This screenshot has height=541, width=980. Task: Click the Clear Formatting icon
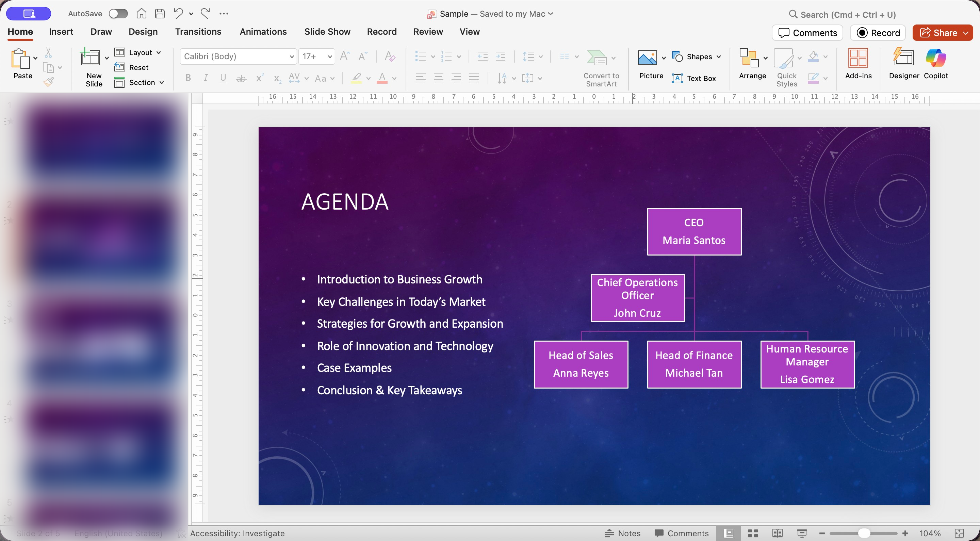click(x=390, y=57)
